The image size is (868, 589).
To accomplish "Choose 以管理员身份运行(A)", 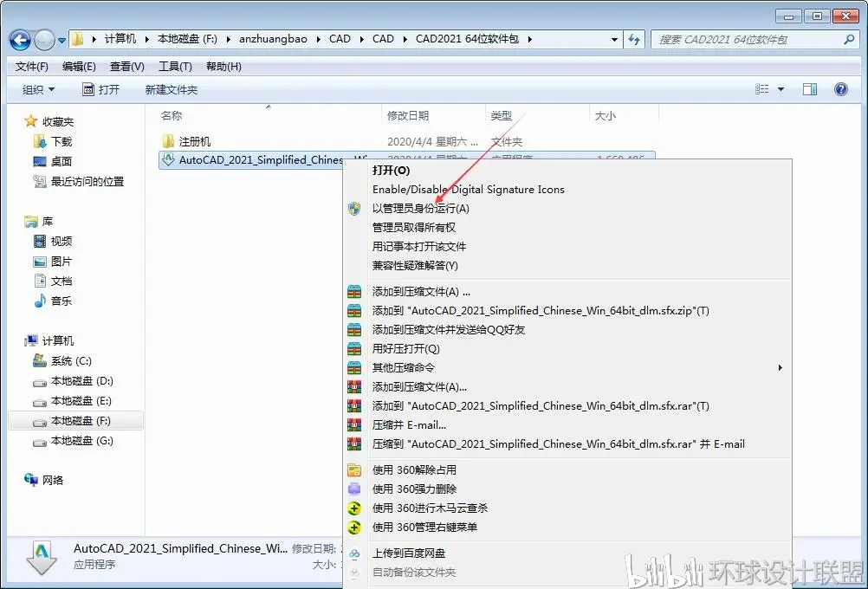I will pyautogui.click(x=421, y=209).
